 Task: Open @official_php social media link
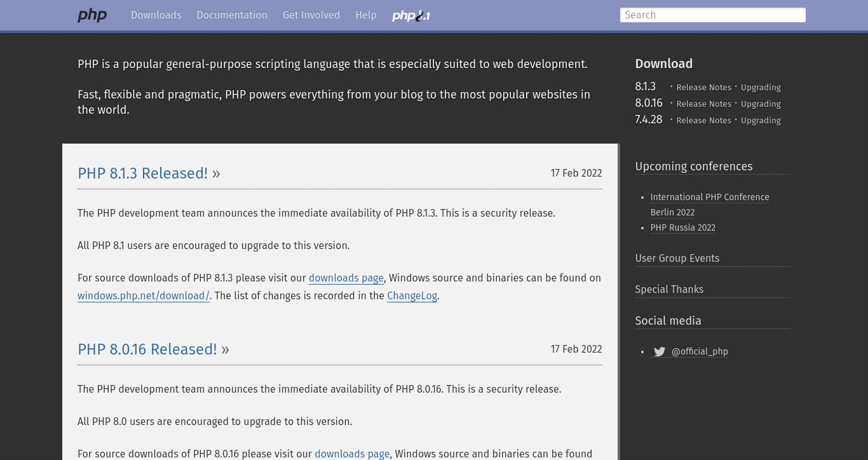point(700,351)
